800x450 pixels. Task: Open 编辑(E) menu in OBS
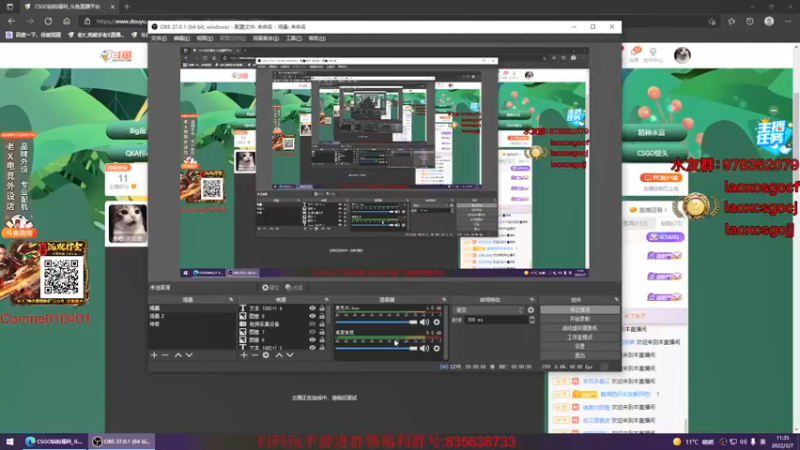click(181, 38)
